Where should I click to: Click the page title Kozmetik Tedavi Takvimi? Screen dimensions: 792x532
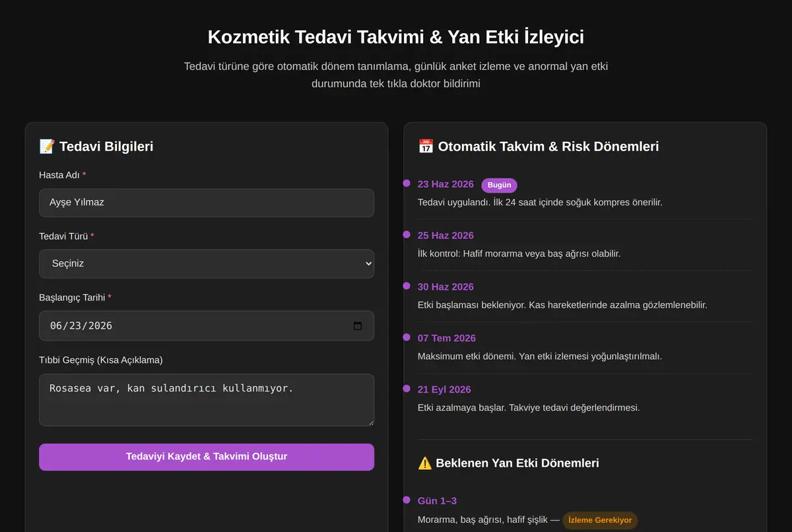coord(396,37)
